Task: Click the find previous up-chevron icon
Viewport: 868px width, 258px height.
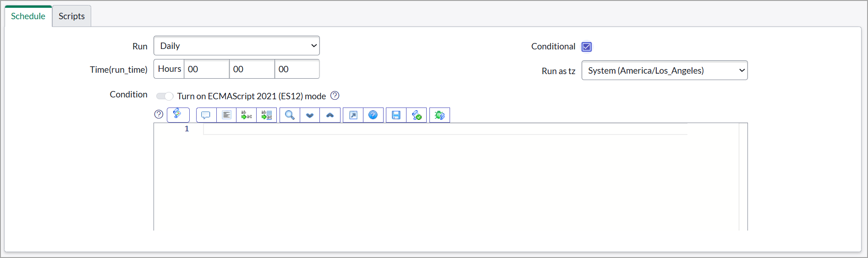Action: 330,115
